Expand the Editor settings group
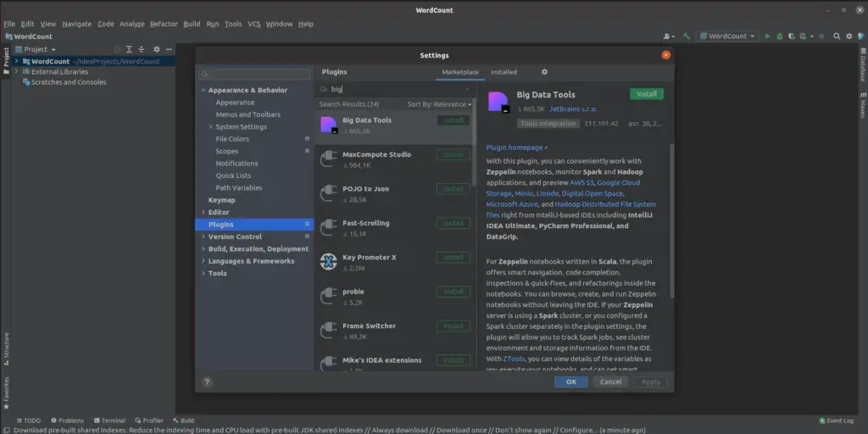 pos(203,212)
